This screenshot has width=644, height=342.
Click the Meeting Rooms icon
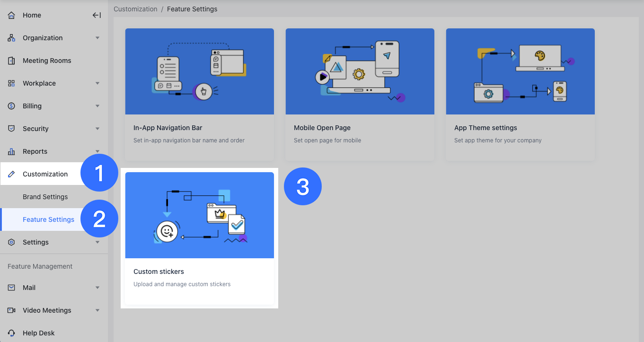pos(11,61)
